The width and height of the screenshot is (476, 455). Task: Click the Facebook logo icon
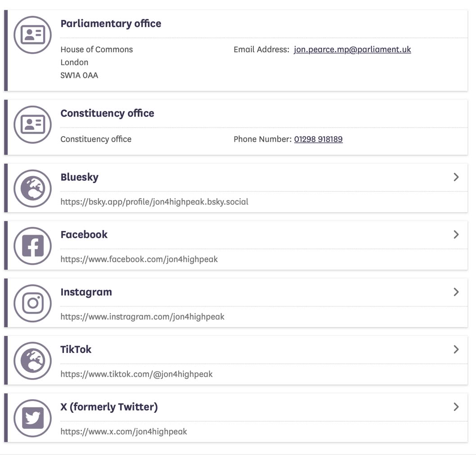(33, 246)
